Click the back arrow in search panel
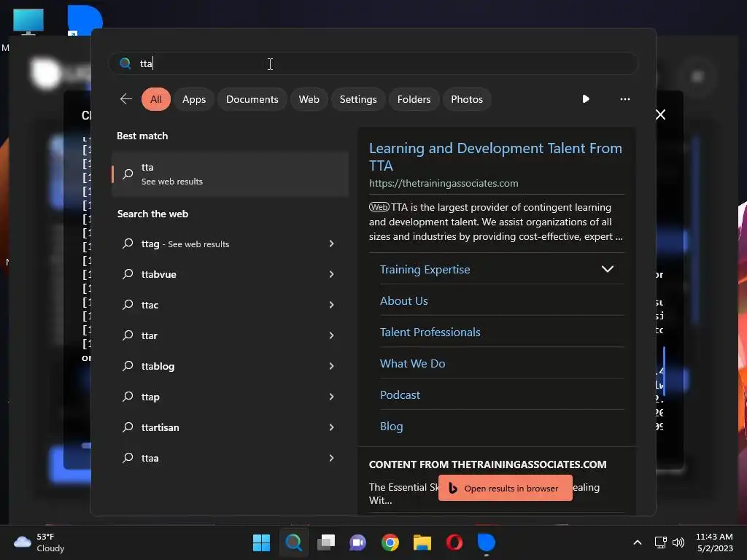Screen dimensions: 747x560 pos(125,99)
